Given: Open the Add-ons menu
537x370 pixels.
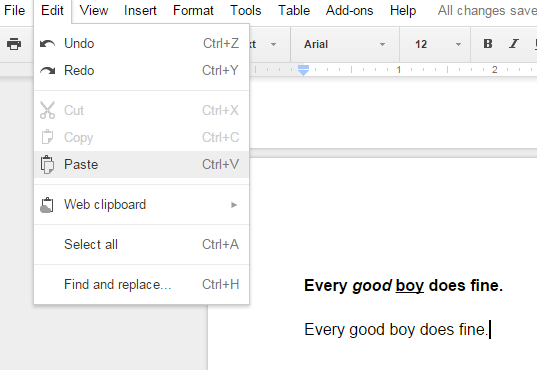Looking at the screenshot, I should click(349, 11).
